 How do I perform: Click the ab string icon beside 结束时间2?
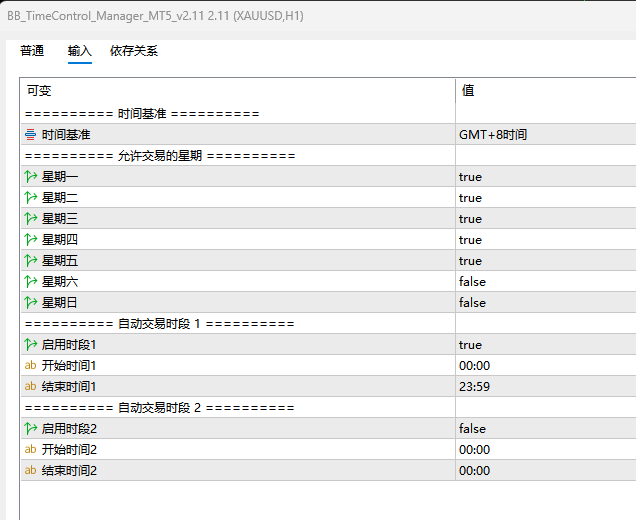pos(30,471)
